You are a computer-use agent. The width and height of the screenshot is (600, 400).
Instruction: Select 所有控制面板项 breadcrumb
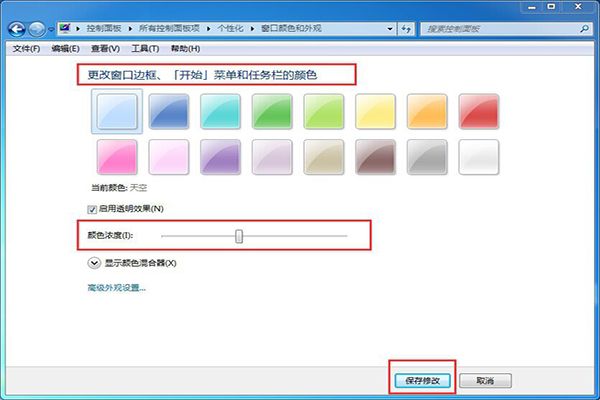click(169, 28)
